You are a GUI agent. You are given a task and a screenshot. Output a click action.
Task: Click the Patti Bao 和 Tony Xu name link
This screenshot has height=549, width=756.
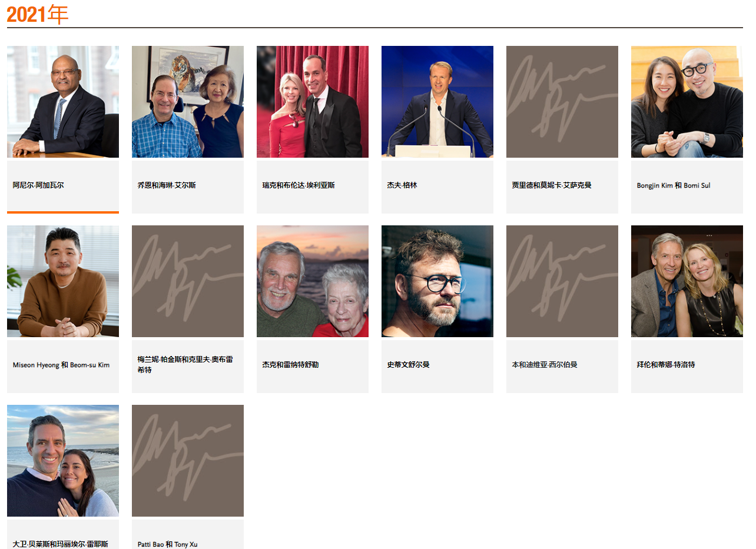pos(168,544)
